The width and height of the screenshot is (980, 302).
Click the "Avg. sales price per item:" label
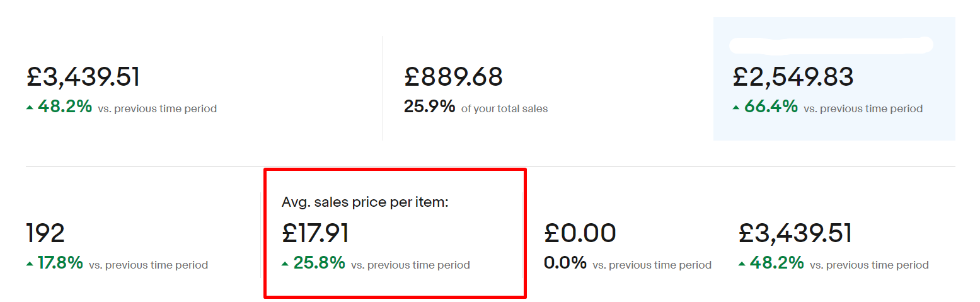(365, 202)
